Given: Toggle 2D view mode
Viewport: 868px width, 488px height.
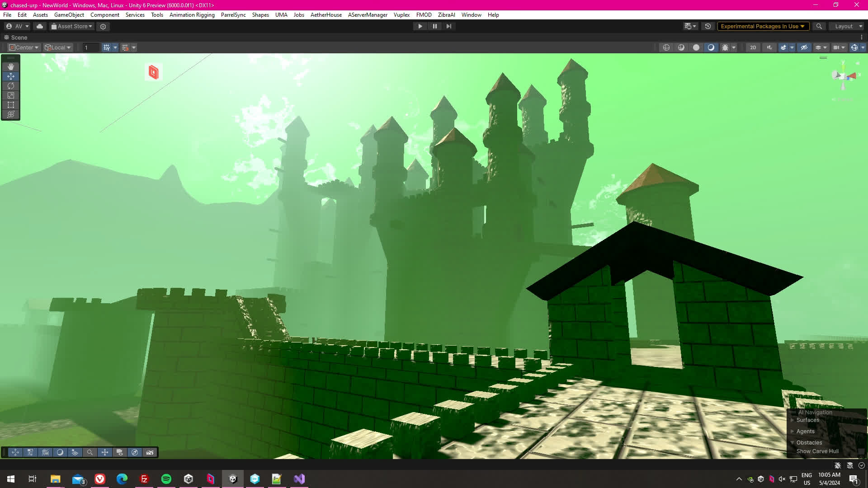Looking at the screenshot, I should [x=753, y=47].
